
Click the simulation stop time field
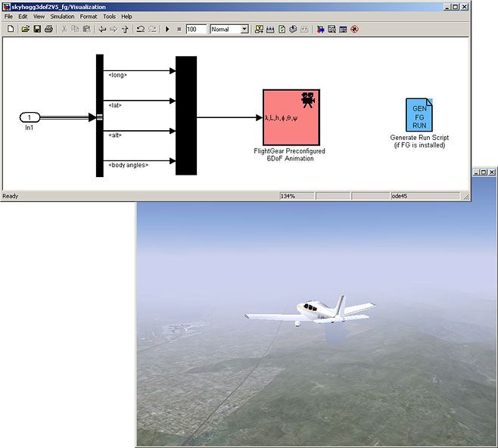pos(196,30)
